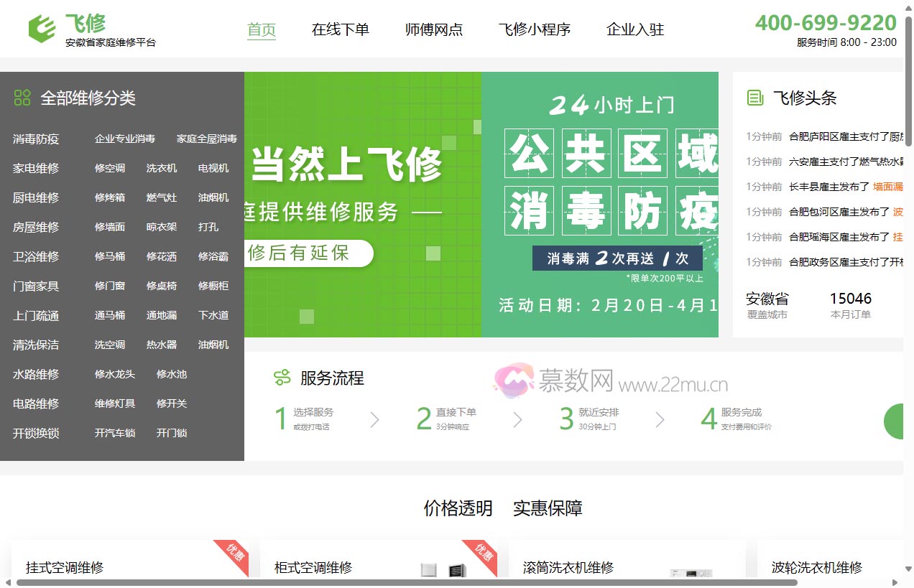Viewport: 914px width, 588px height.
Task: Select 修空调 under 家电维修
Action: (x=110, y=168)
